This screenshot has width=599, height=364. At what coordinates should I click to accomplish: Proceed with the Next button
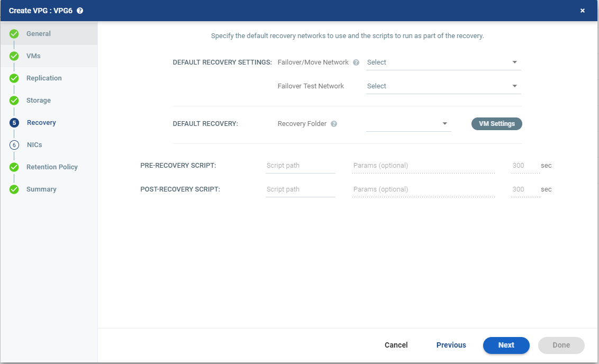(506, 345)
